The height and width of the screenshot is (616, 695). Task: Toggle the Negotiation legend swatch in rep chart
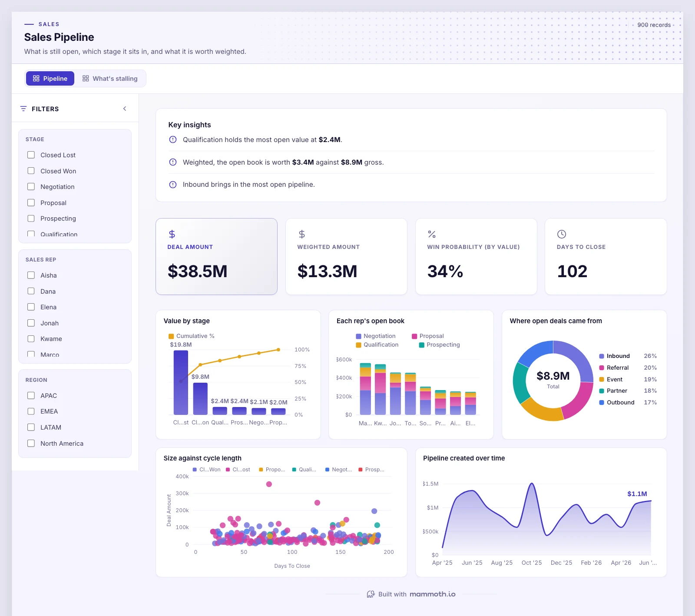pos(358,336)
